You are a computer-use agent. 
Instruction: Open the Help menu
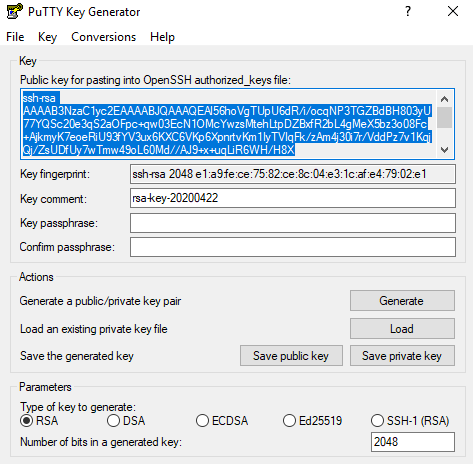(162, 37)
